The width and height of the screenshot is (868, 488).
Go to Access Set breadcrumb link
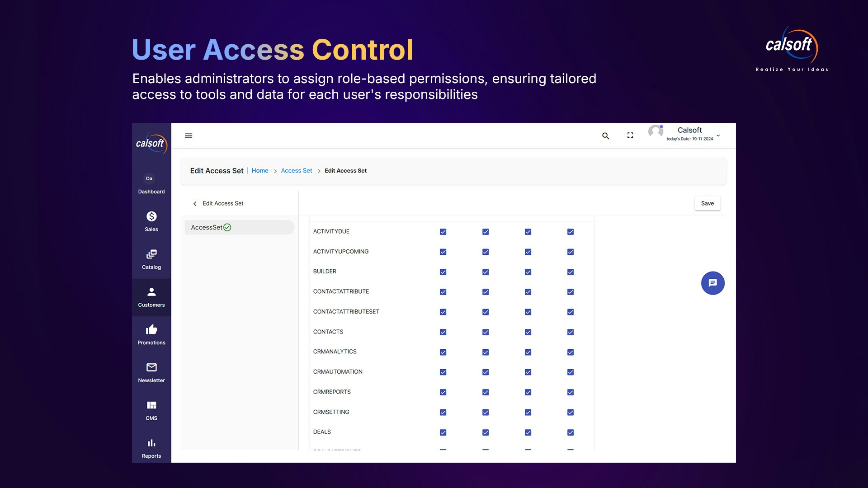[x=297, y=171]
